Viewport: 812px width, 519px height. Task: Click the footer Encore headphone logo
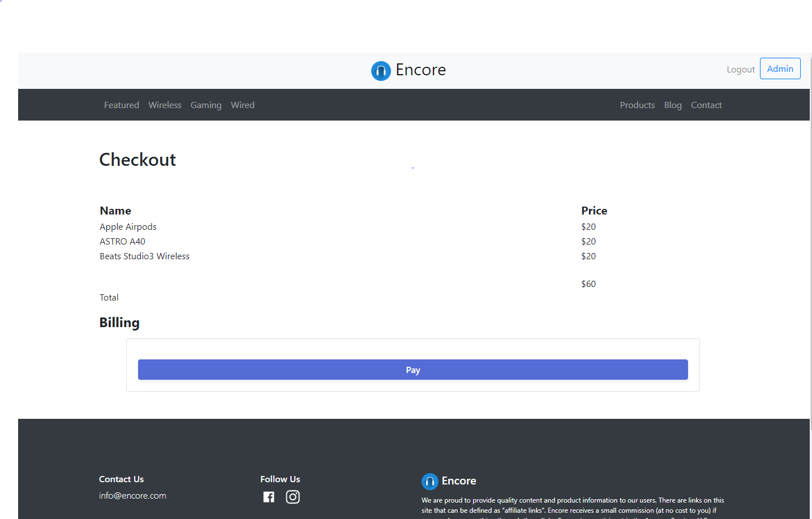(x=430, y=482)
